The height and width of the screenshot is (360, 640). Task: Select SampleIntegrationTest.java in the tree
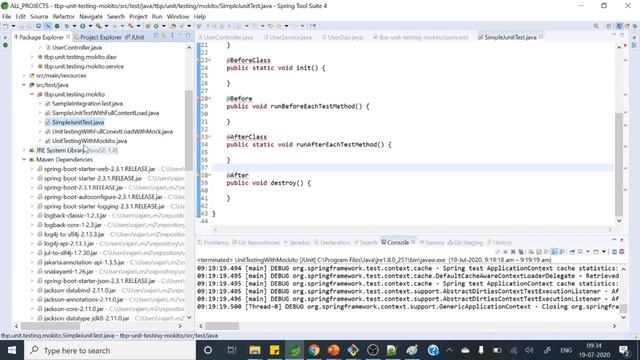87,104
